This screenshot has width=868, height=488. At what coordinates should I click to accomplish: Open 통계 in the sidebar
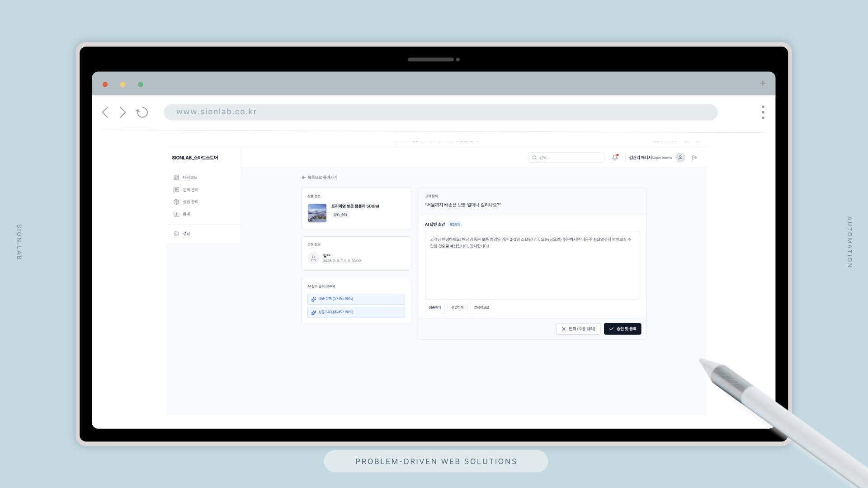click(186, 214)
